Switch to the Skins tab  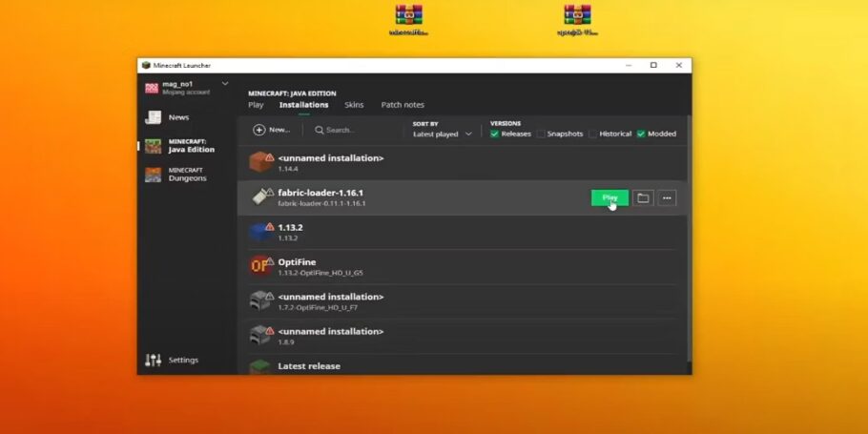[354, 105]
